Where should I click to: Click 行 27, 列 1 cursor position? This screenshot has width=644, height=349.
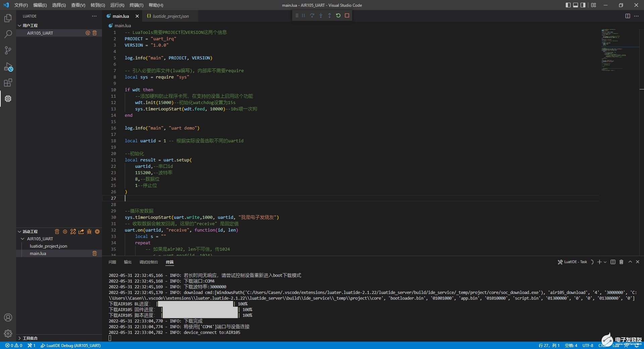[549, 345]
